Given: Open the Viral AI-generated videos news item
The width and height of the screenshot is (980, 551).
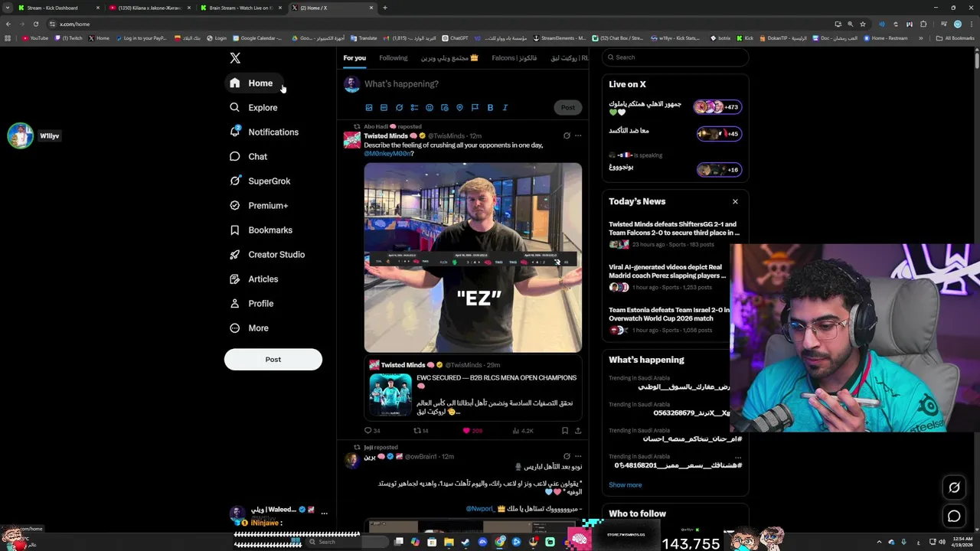Looking at the screenshot, I should click(x=675, y=277).
